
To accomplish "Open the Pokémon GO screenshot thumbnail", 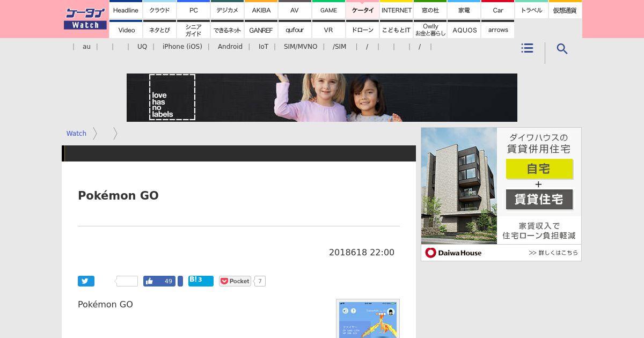I will pos(368,319).
